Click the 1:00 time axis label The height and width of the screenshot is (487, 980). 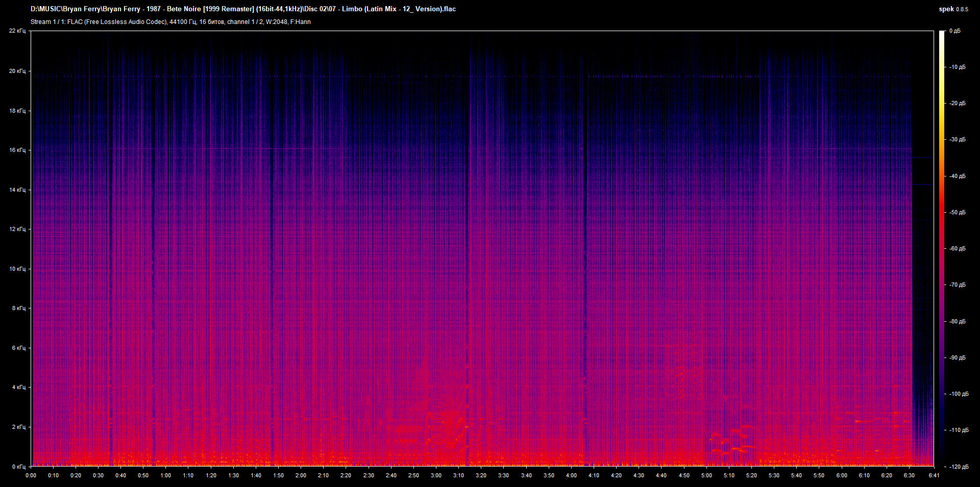click(x=166, y=476)
